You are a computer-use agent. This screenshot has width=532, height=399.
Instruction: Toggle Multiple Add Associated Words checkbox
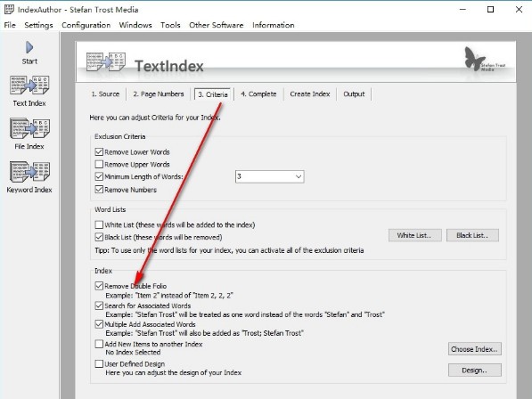click(x=99, y=324)
